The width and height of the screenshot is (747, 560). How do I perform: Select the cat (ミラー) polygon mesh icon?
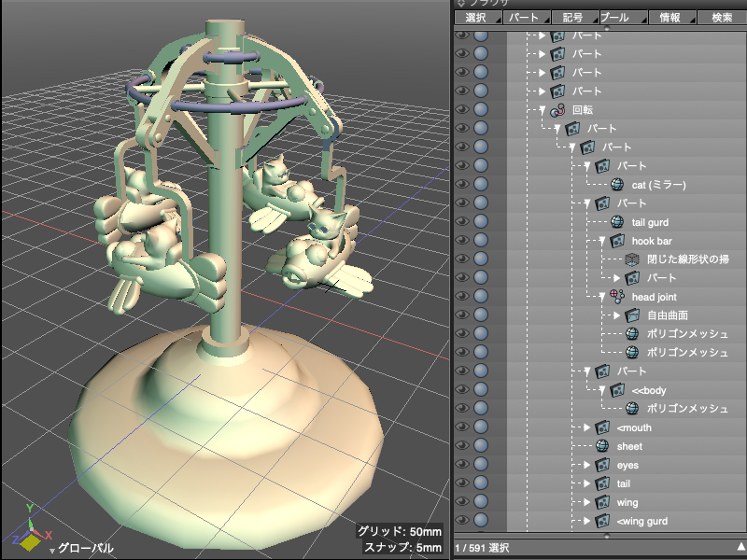pos(617,185)
